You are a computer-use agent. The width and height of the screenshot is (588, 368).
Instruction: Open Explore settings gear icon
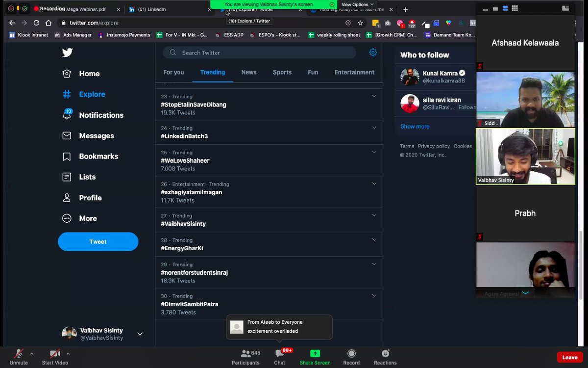[x=373, y=53]
